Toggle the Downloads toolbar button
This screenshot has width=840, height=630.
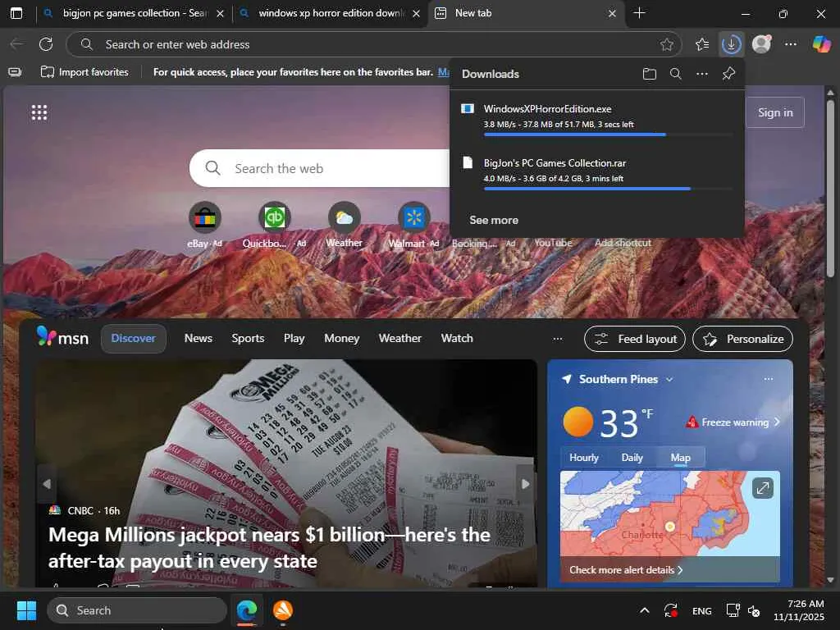click(731, 44)
